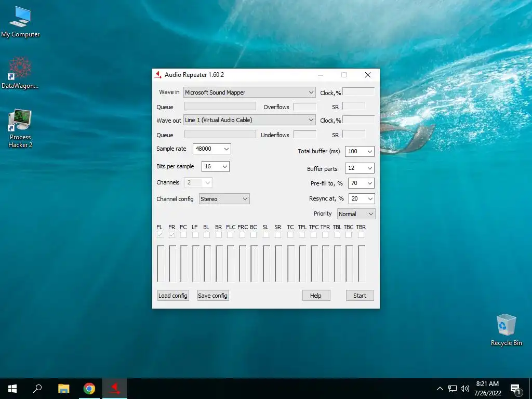532x399 pixels.
Task: Click the Overflows counter field
Action: [x=304, y=107]
